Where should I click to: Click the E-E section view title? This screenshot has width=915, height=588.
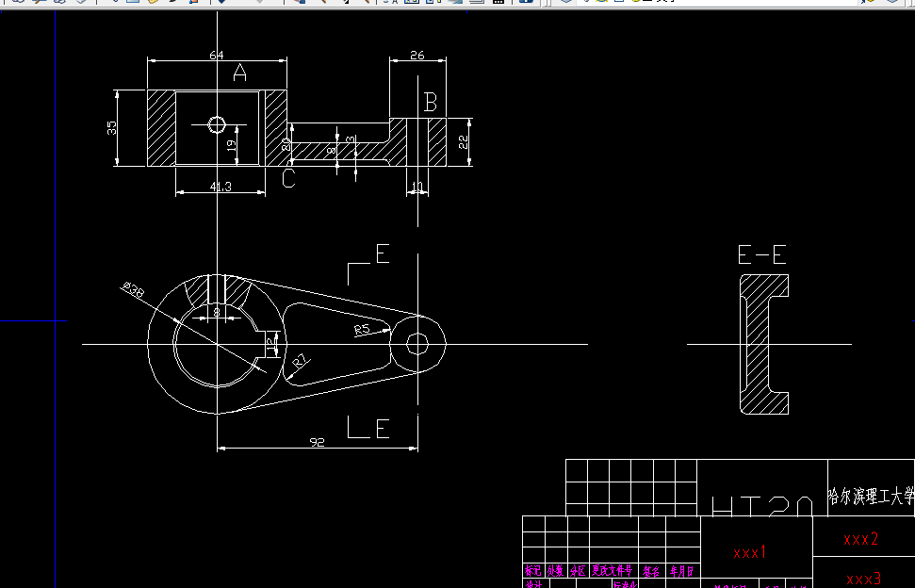point(762,255)
